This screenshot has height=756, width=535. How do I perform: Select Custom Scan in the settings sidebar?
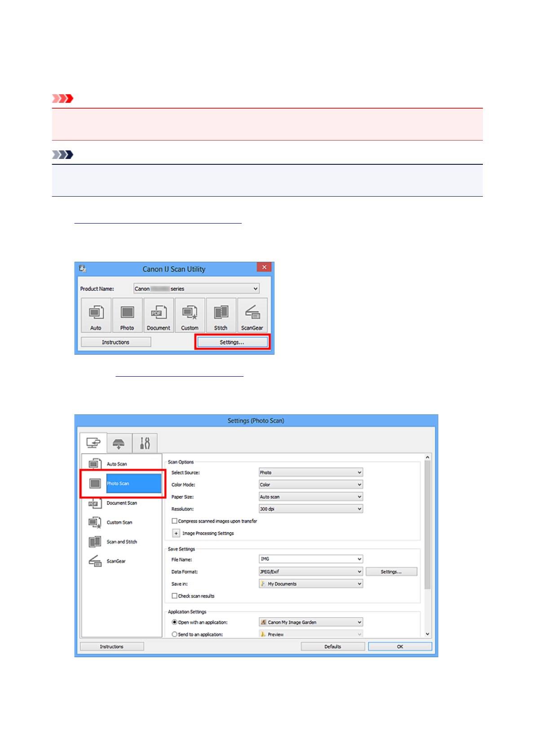pos(119,523)
